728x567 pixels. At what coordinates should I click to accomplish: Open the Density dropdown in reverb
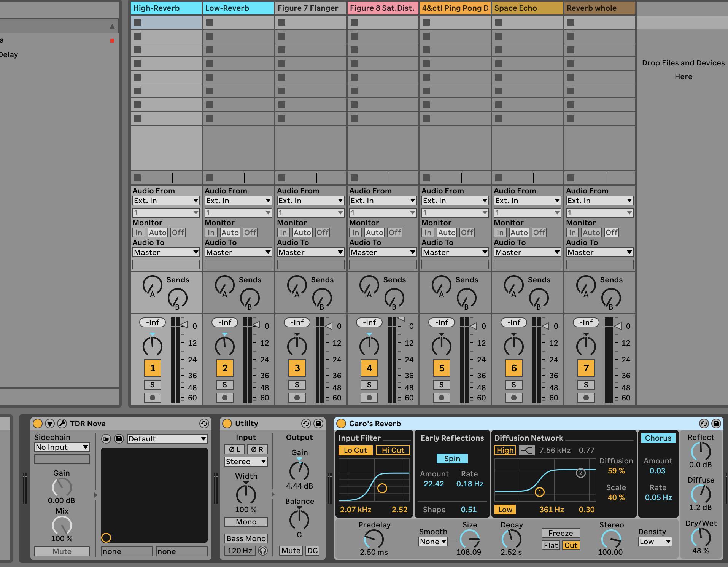pyautogui.click(x=655, y=542)
